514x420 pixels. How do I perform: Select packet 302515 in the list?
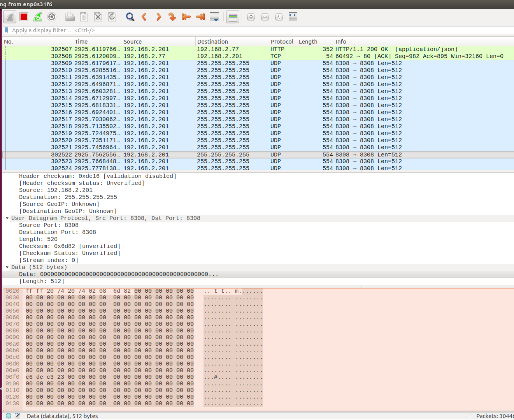tap(156, 105)
